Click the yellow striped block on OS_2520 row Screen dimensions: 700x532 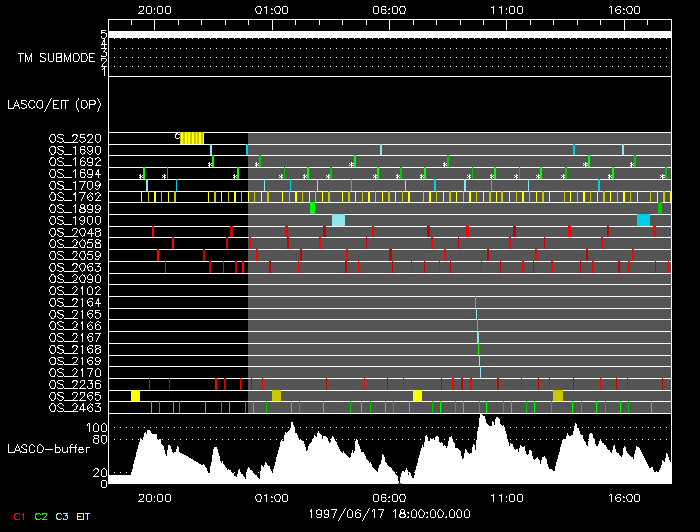(x=192, y=138)
